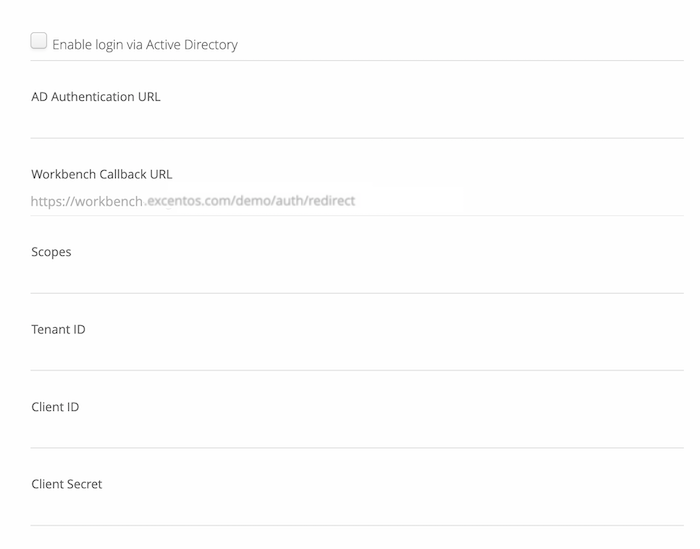
Task: Focus the AD Authentication URL input field
Action: [357, 123]
